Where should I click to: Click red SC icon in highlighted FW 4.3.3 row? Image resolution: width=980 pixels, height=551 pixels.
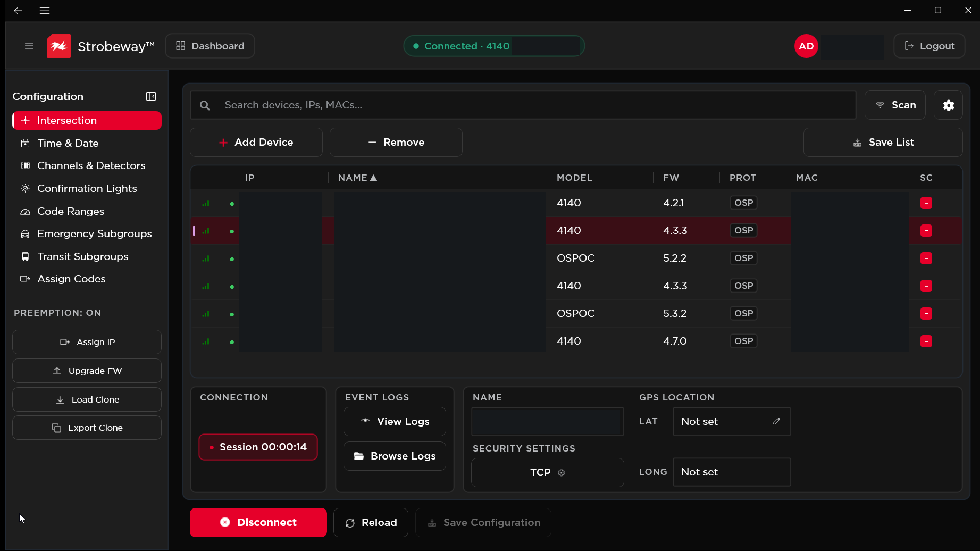coord(926,230)
